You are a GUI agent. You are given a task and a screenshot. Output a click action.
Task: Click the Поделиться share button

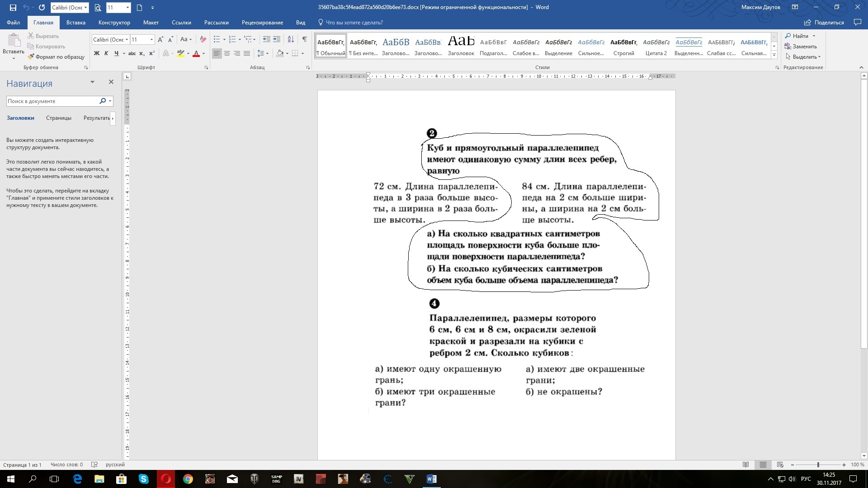[x=824, y=23]
